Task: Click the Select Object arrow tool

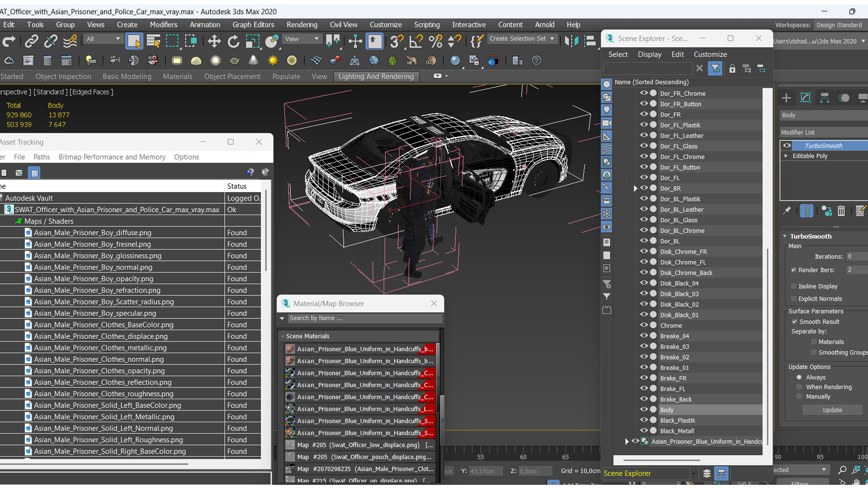Action: click(x=134, y=41)
